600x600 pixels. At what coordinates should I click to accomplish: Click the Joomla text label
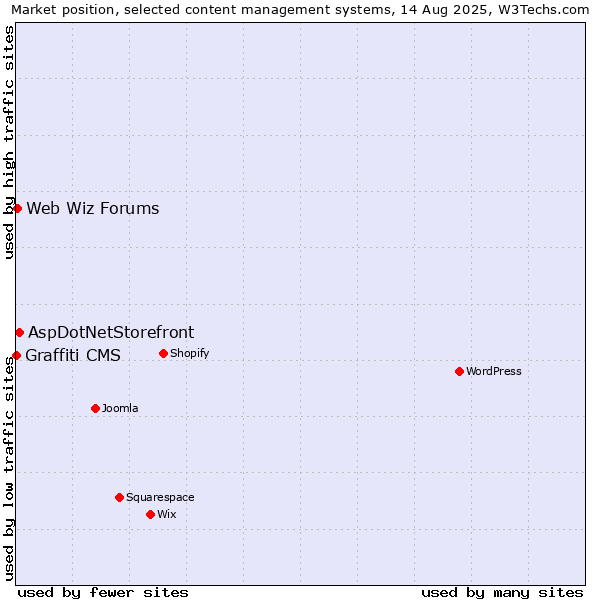120,408
